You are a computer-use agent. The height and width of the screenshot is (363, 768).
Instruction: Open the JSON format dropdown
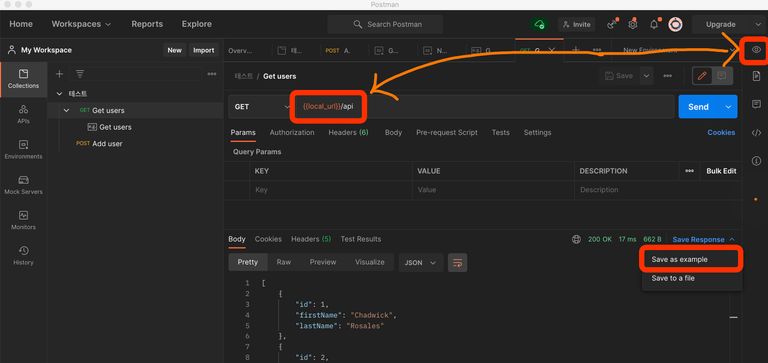tap(421, 263)
